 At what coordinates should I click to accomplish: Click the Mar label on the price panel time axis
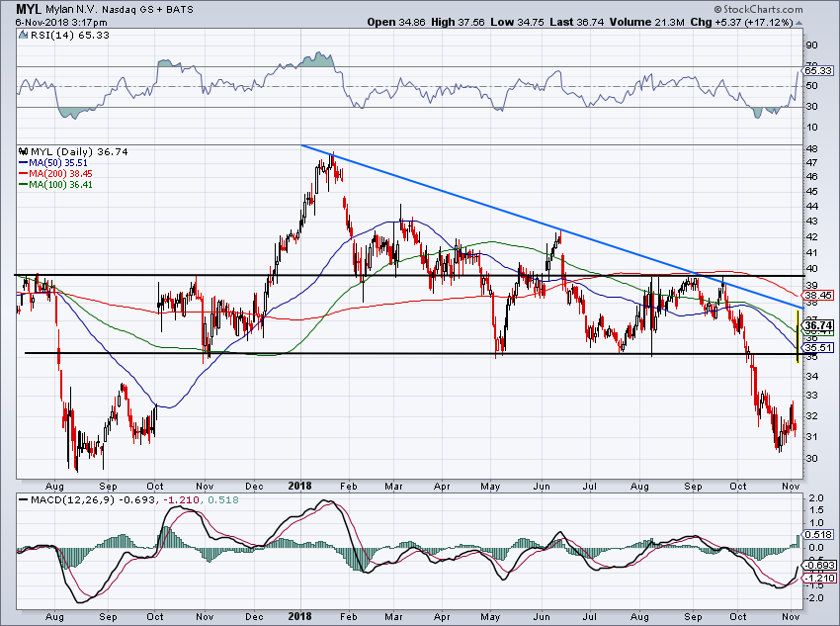pos(393,487)
